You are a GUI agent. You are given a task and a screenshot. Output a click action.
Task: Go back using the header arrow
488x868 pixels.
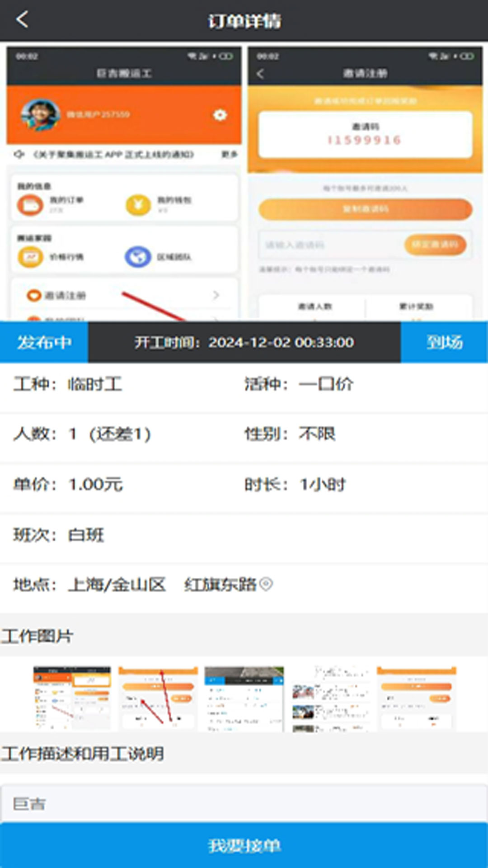[22, 20]
